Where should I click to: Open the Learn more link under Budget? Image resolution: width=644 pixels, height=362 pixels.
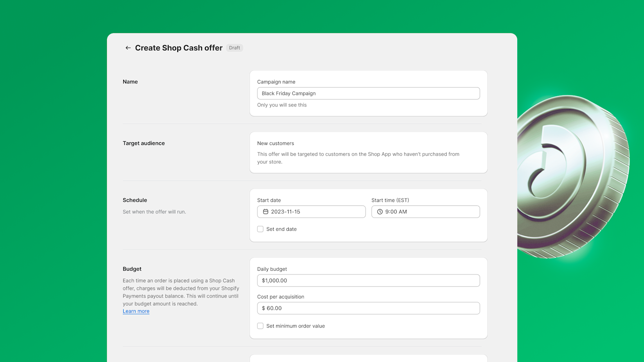(136, 311)
